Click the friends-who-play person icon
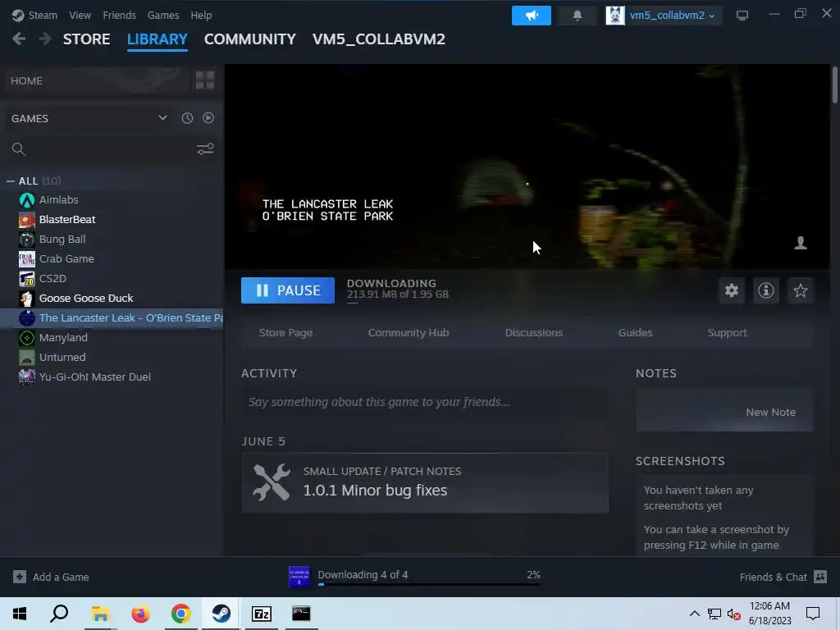Image resolution: width=840 pixels, height=630 pixels. pos(801,243)
